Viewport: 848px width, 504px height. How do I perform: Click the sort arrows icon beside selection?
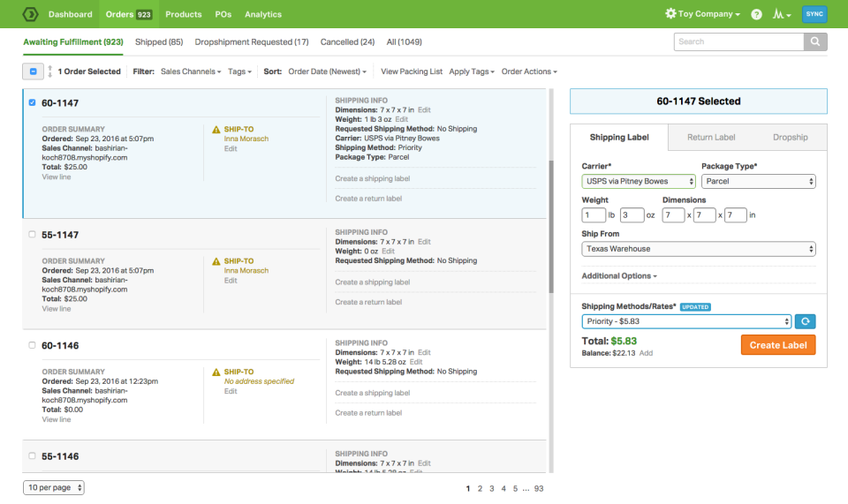click(49, 71)
